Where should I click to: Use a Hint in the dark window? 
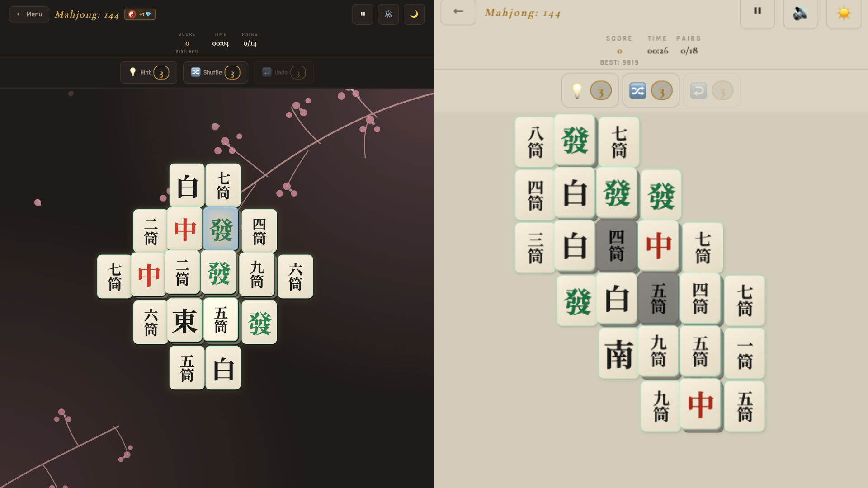pyautogui.click(x=148, y=72)
